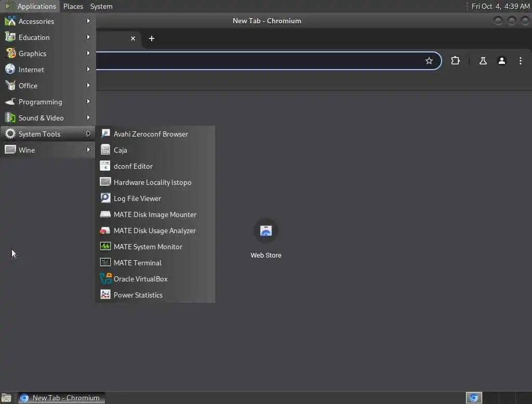Expand the Programming submenu arrow
The image size is (532, 404).
tap(88, 101)
